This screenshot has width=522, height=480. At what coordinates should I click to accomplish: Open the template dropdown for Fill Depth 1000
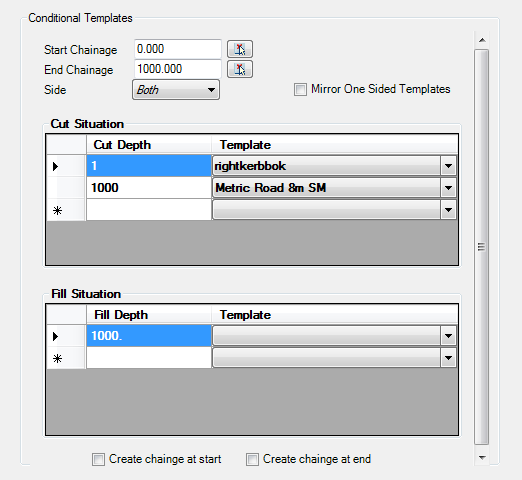(x=448, y=336)
